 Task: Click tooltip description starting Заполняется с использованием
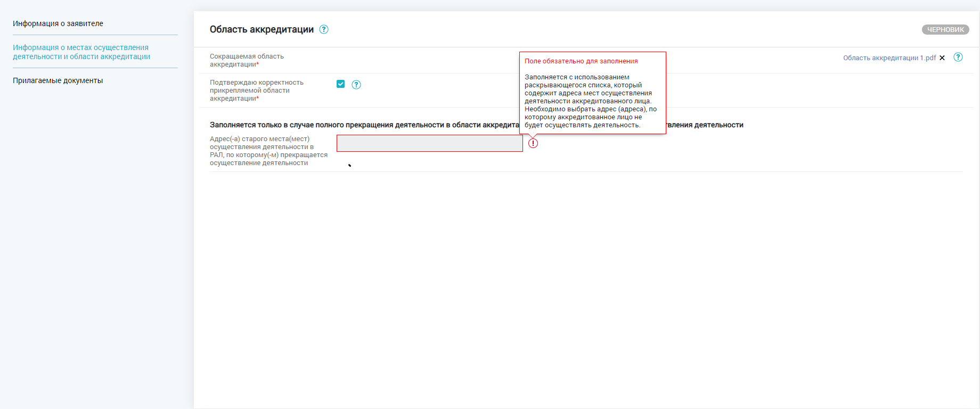(586, 85)
